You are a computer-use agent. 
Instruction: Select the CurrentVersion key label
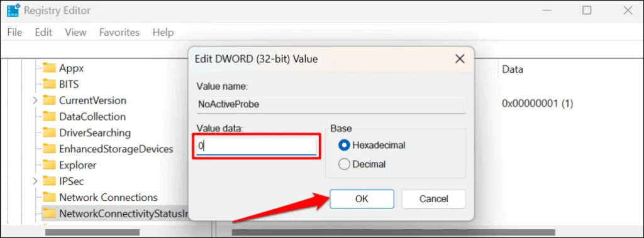[x=92, y=100]
